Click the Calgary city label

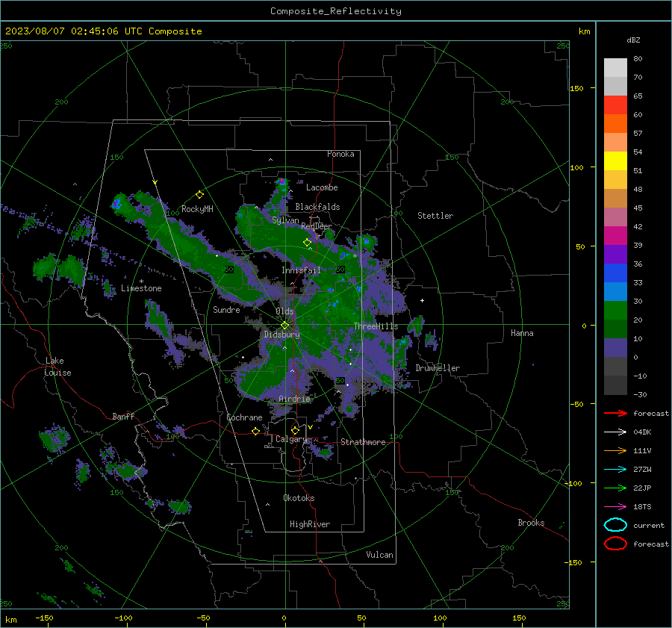[291, 439]
